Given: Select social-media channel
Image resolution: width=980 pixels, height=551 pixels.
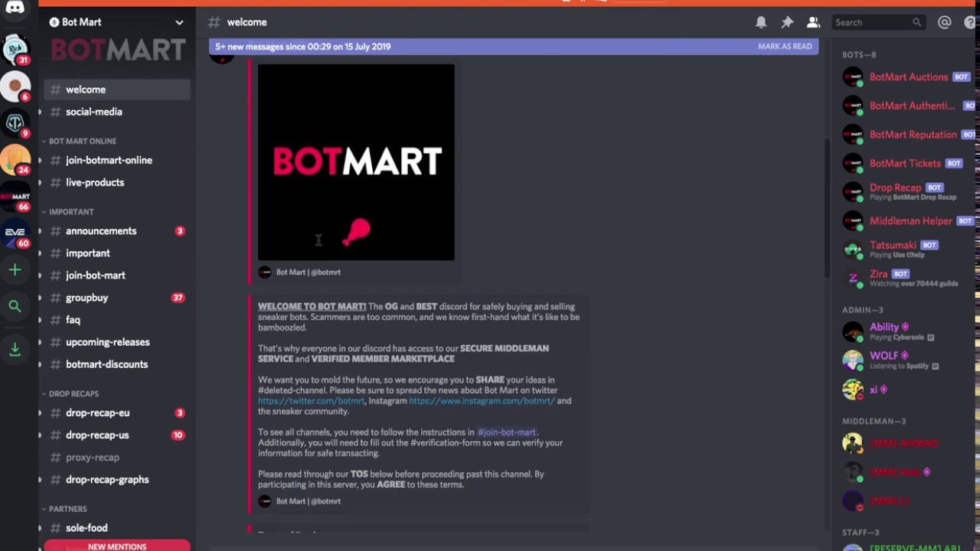Looking at the screenshot, I should click(117, 112).
